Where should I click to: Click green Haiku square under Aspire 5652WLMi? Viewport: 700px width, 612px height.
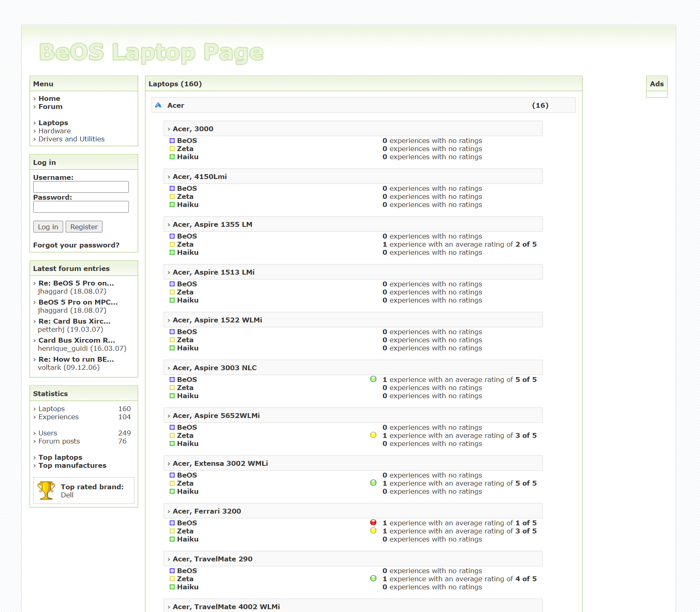[172, 444]
